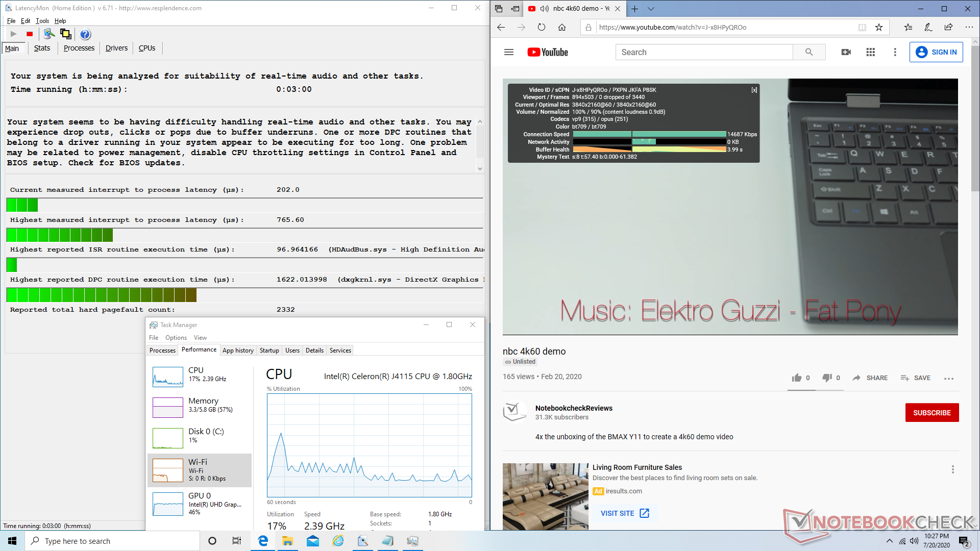The height and width of the screenshot is (551, 980).
Task: Open the Tools menu in LatencyMon
Action: click(x=42, y=21)
